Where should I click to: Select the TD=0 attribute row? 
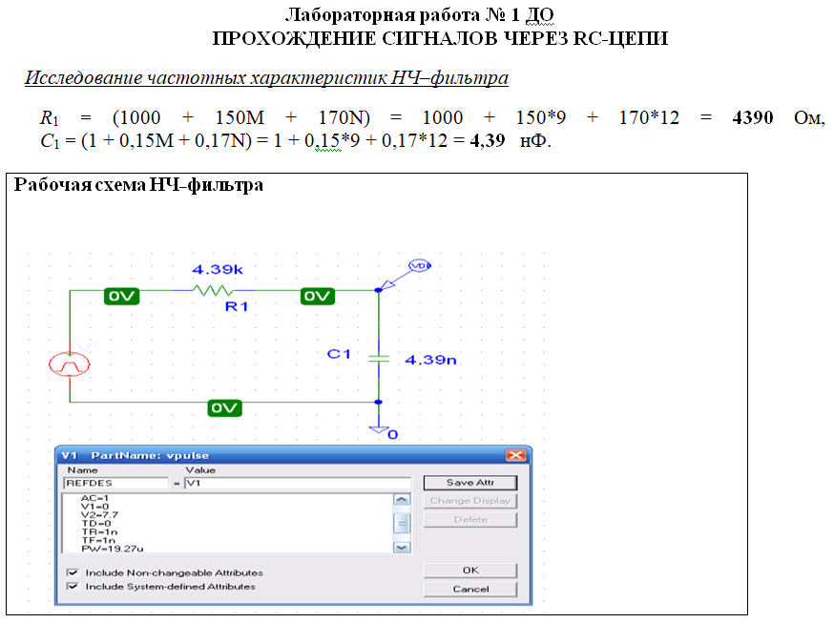coord(96,523)
